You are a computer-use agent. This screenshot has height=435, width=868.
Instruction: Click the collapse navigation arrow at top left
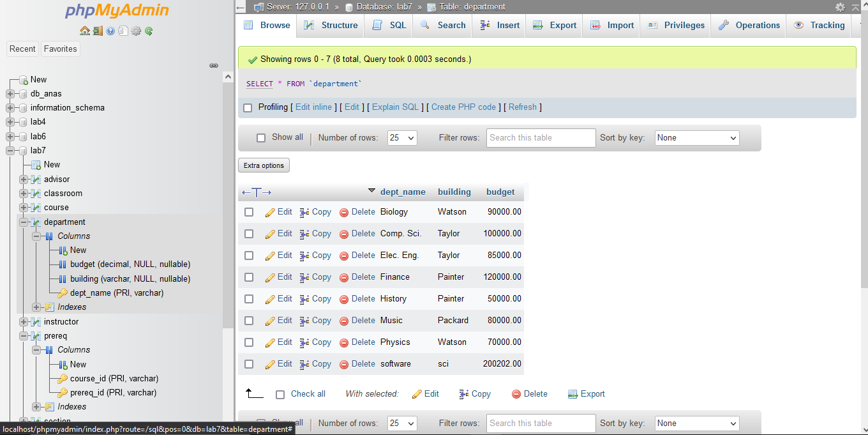(x=240, y=7)
